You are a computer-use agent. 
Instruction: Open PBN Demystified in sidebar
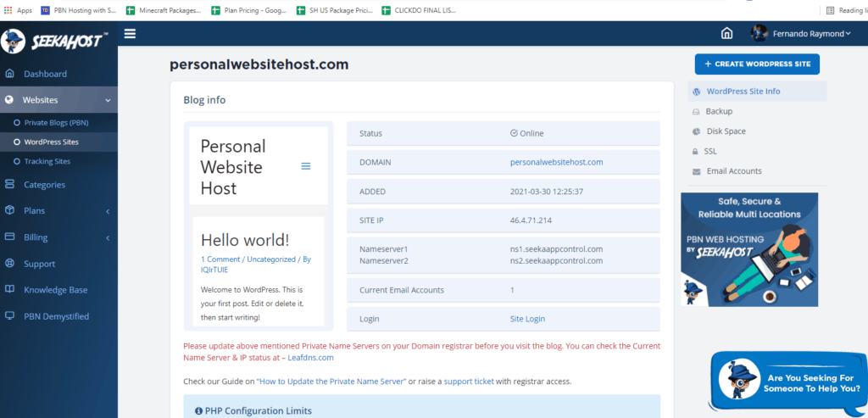pyautogui.click(x=56, y=316)
